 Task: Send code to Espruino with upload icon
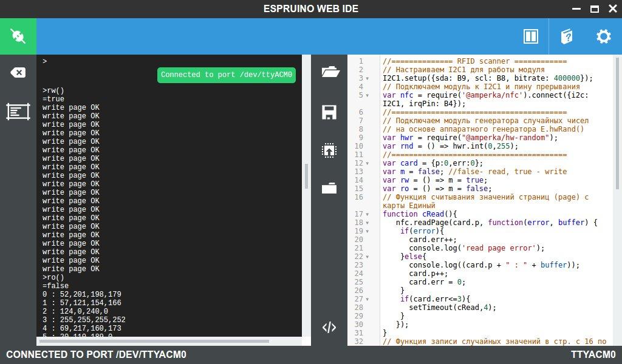pos(329,150)
